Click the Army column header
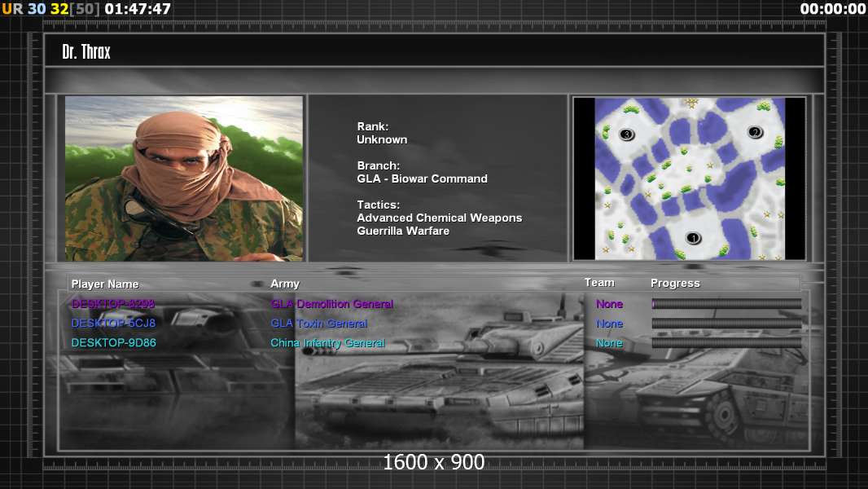This screenshot has height=489, width=868. [285, 284]
